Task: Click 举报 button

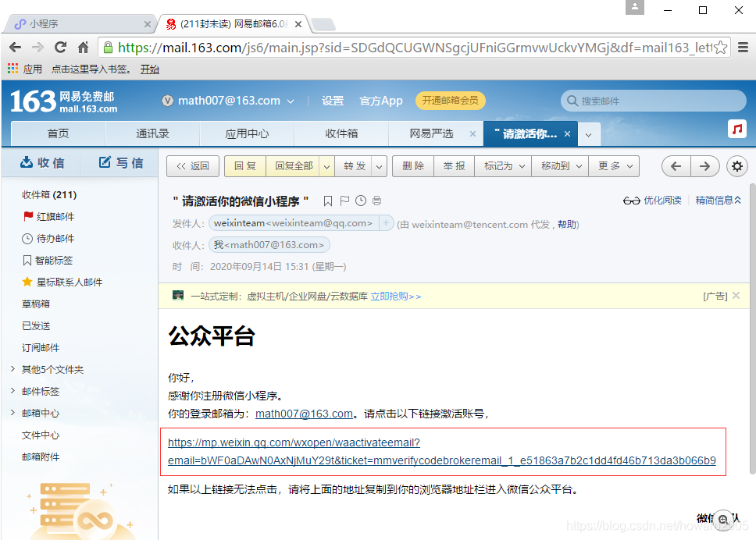Action: (x=455, y=166)
